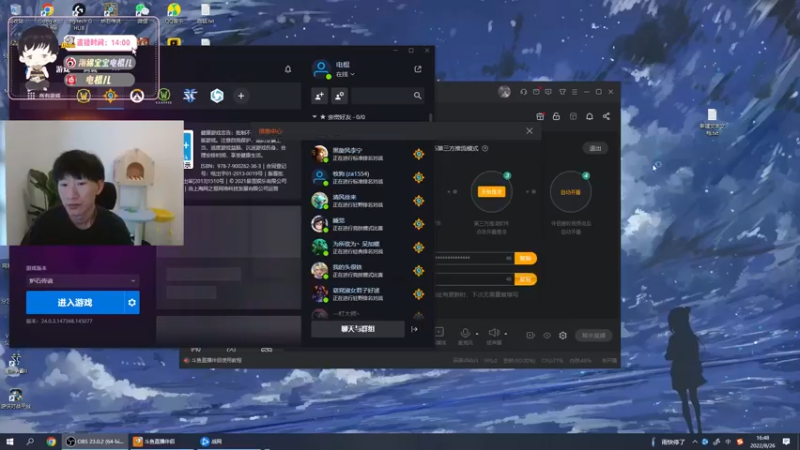Viewport: 800px width, 450px height.
Task: Click the help icon next to third-party mode
Action: pyautogui.click(x=485, y=148)
